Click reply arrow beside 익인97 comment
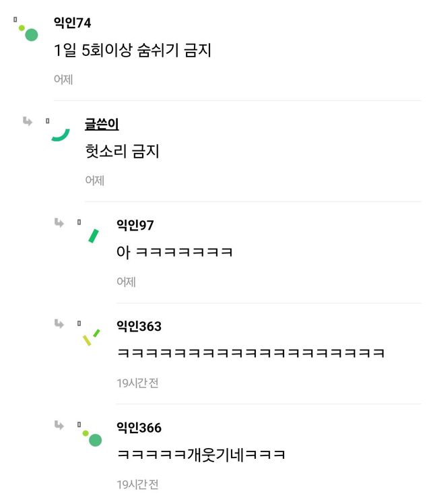 (59, 222)
